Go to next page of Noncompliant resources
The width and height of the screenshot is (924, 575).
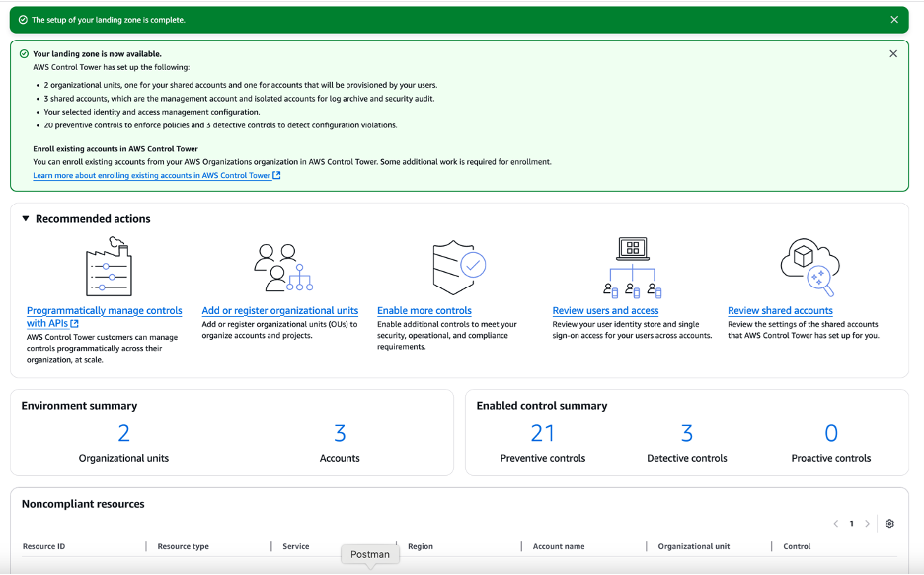(867, 523)
